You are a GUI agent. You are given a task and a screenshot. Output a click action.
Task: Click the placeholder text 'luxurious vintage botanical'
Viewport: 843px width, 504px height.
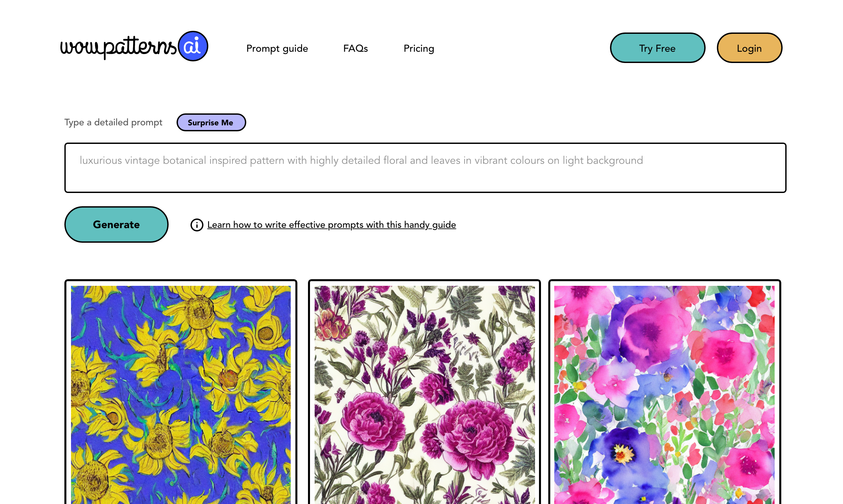[x=143, y=160]
